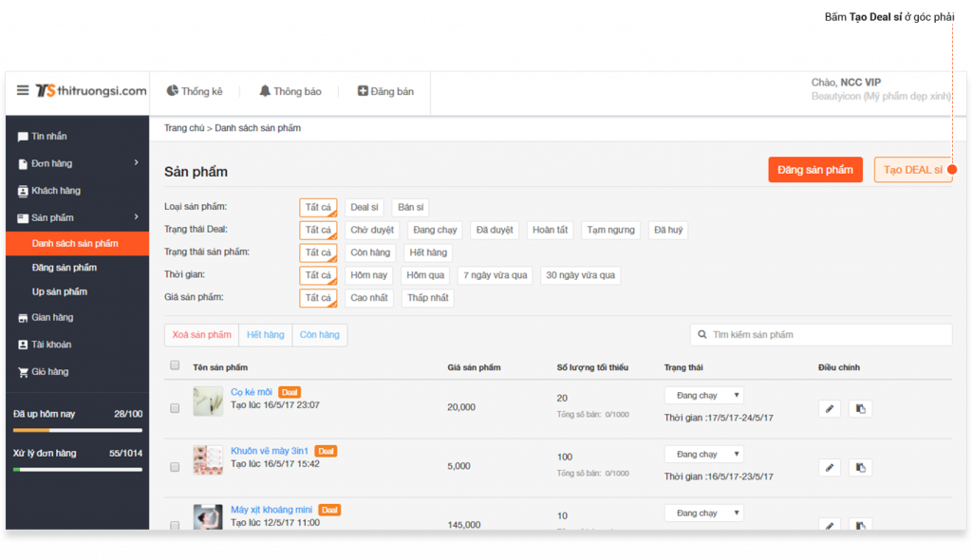This screenshot has height=560, width=972.
Task: Focus the Tìm kiếm sản phẩm field
Action: coord(821,335)
